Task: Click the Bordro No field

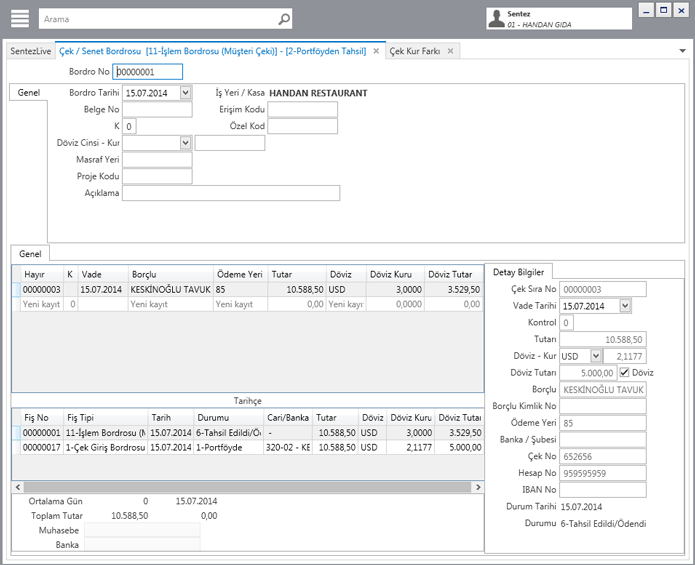Action: [x=148, y=72]
